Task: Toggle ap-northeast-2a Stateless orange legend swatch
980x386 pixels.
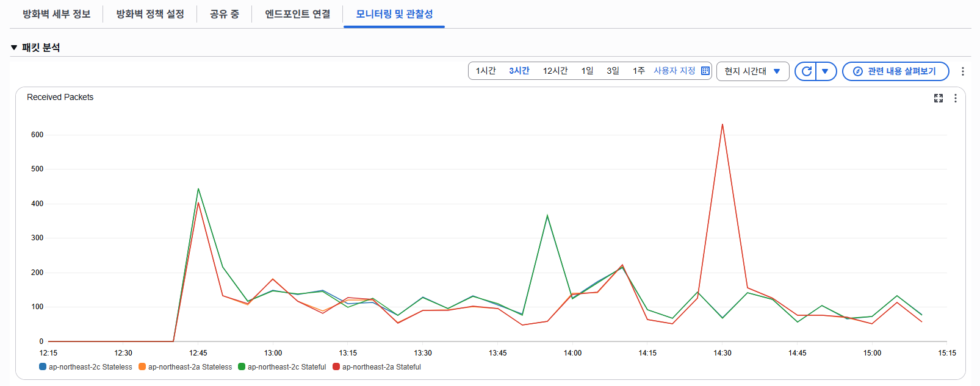Action: [x=142, y=367]
